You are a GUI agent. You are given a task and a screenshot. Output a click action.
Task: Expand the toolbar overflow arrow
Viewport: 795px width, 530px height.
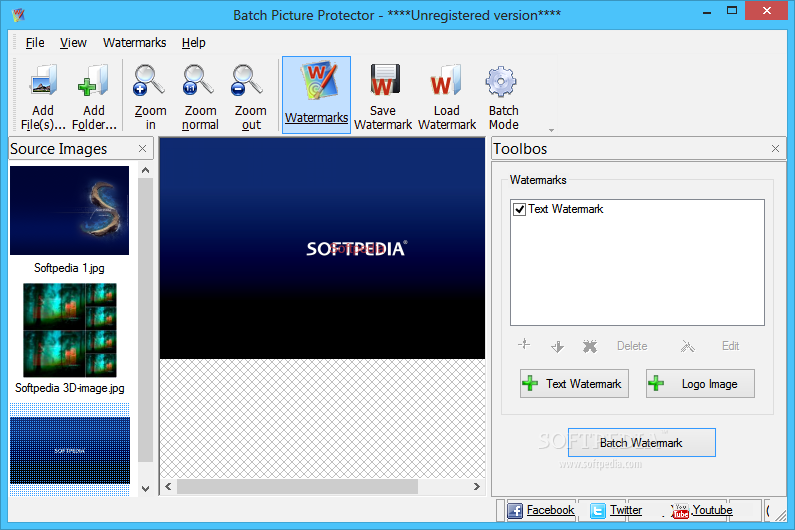click(551, 130)
